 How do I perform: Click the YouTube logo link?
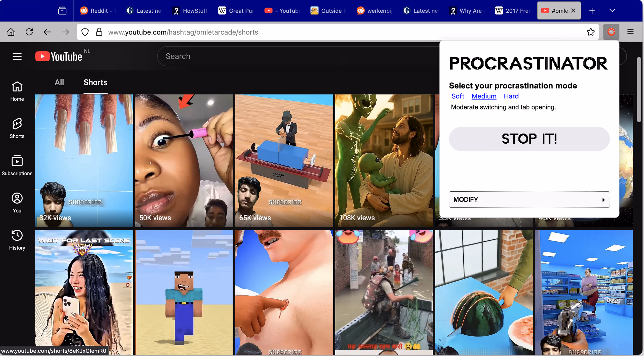(x=59, y=56)
